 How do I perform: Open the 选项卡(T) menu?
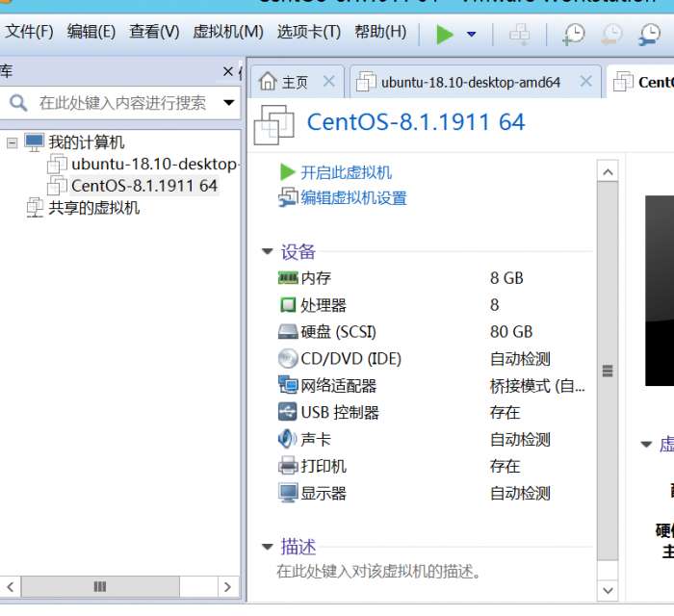[x=309, y=32]
